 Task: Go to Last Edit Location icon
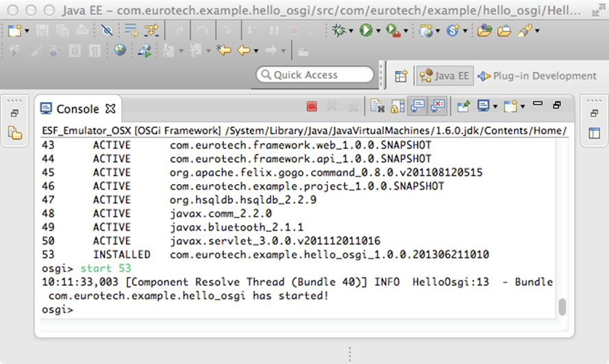[224, 50]
